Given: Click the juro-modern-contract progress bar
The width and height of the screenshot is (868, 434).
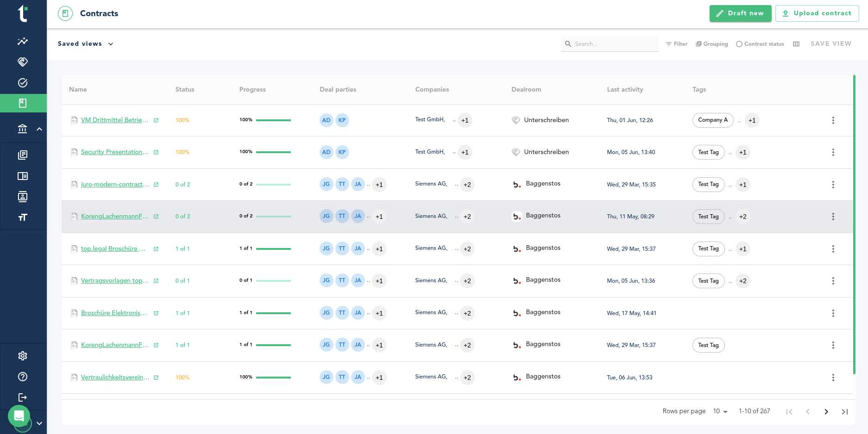Looking at the screenshot, I should (273, 185).
